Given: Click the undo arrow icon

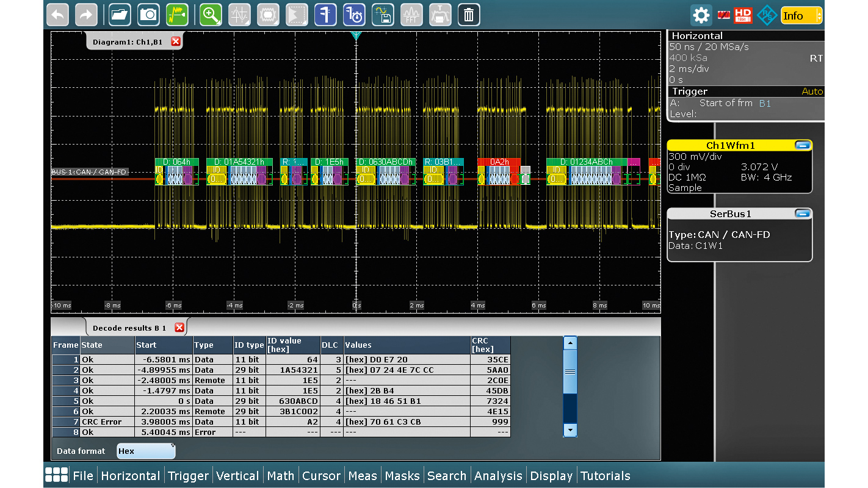Looking at the screenshot, I should coord(58,15).
